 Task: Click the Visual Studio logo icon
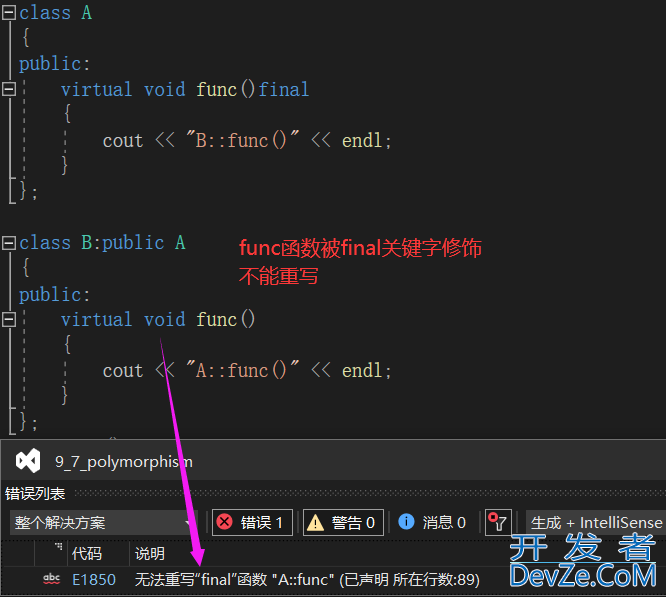click(28, 461)
